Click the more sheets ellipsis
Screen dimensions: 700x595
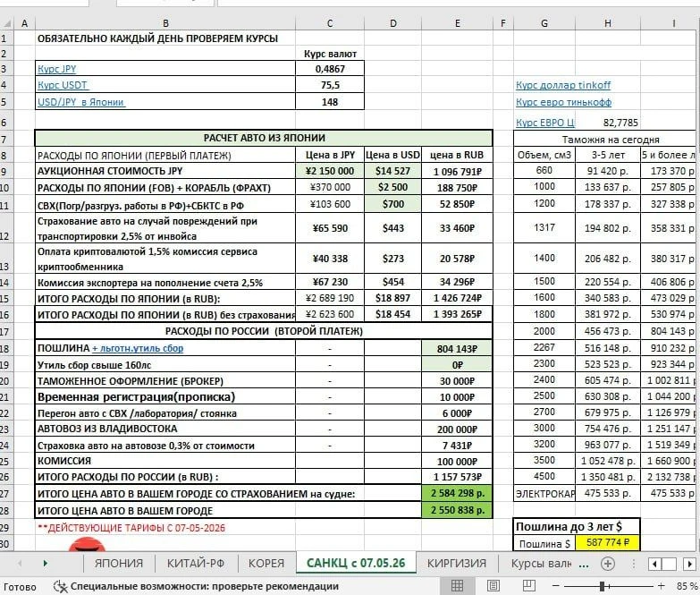click(x=583, y=565)
